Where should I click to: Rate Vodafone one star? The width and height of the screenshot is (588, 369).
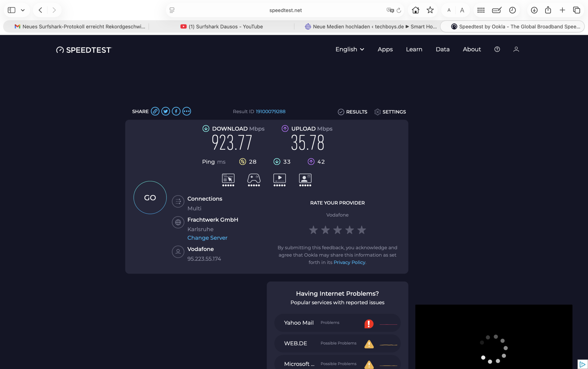pos(313,230)
